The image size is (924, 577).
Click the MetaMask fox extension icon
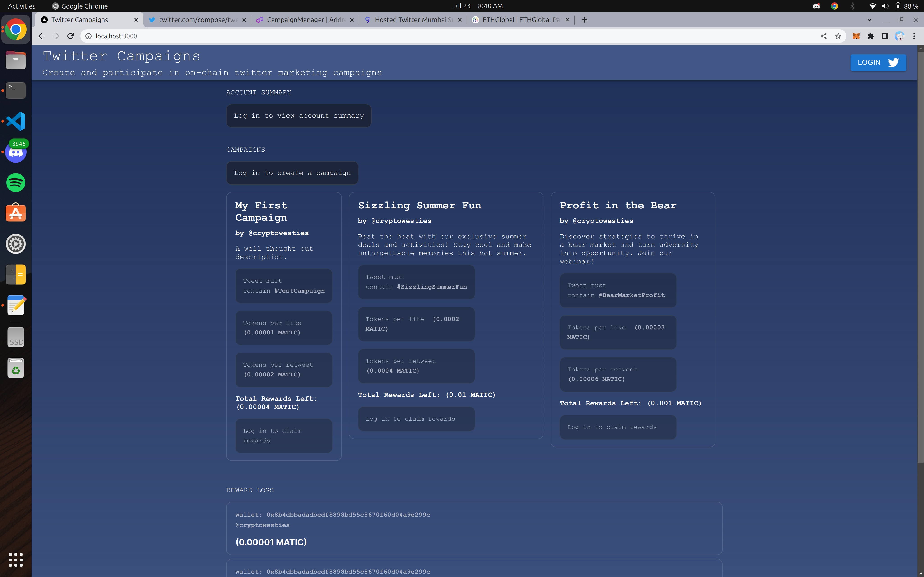pyautogui.click(x=856, y=36)
